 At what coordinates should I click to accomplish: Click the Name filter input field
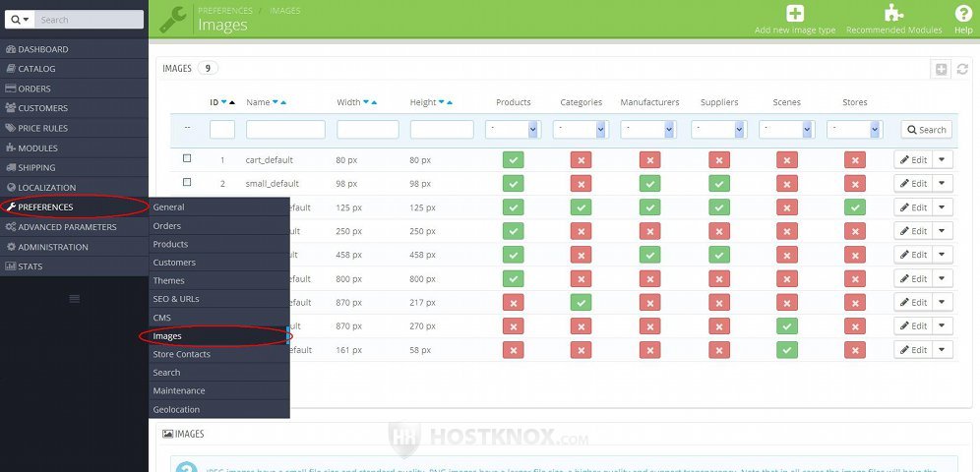point(285,129)
